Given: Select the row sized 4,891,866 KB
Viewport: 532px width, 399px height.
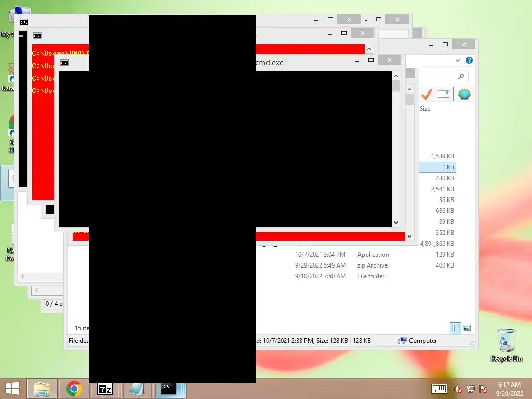Looking at the screenshot, I should click(437, 243).
